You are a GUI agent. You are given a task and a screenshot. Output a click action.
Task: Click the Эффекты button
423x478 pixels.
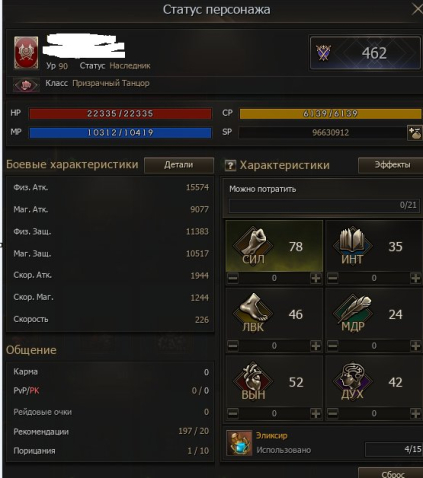click(x=391, y=165)
